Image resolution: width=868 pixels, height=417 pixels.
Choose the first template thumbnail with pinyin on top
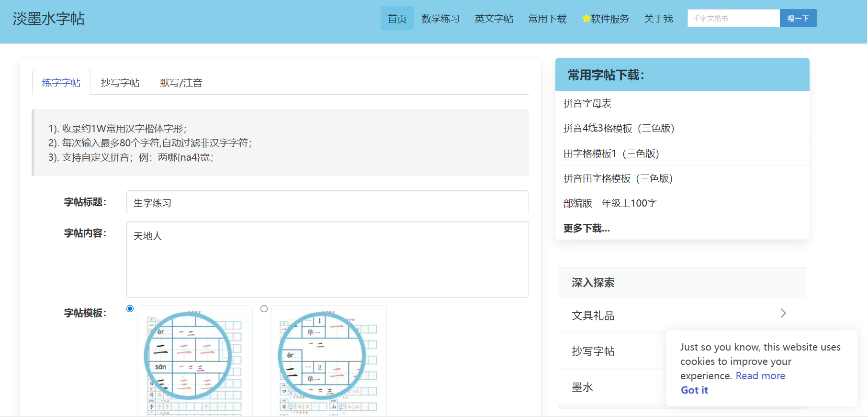pyautogui.click(x=195, y=361)
